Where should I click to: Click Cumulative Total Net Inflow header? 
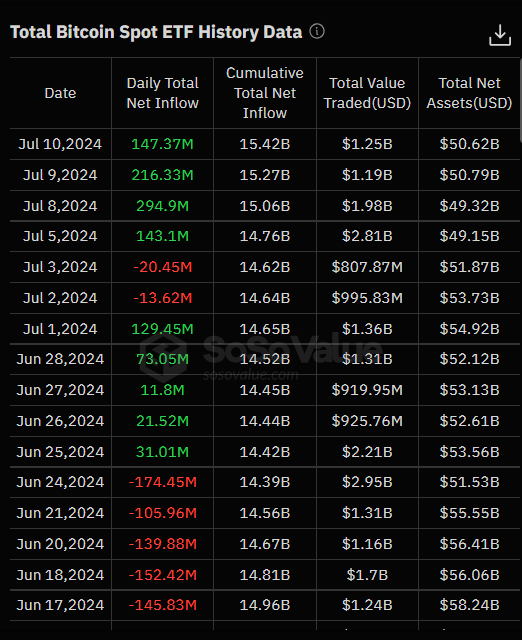265,93
